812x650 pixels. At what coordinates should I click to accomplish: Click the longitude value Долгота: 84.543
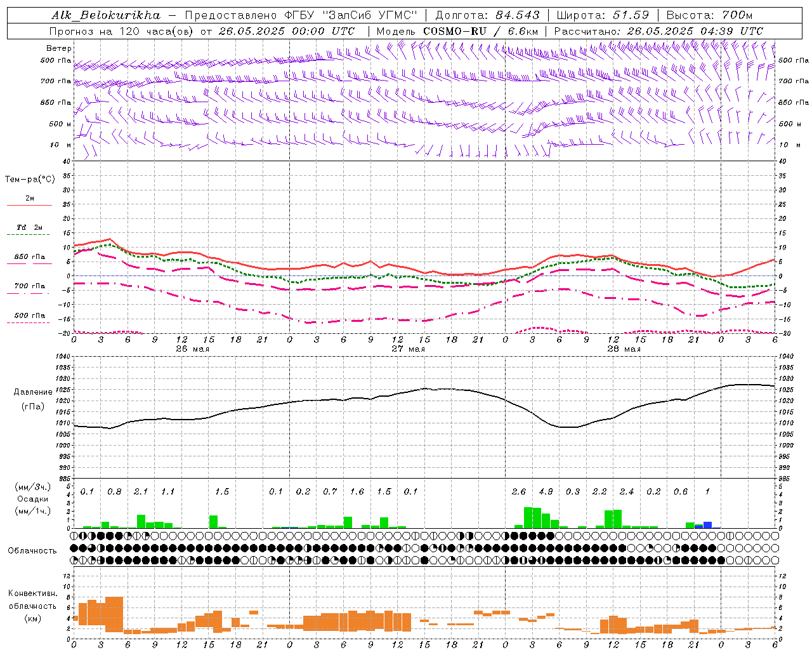[487, 15]
